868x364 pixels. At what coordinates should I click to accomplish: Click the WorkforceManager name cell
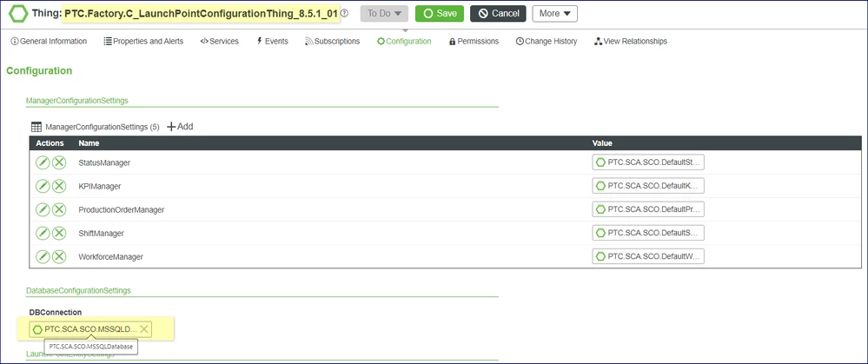click(110, 256)
